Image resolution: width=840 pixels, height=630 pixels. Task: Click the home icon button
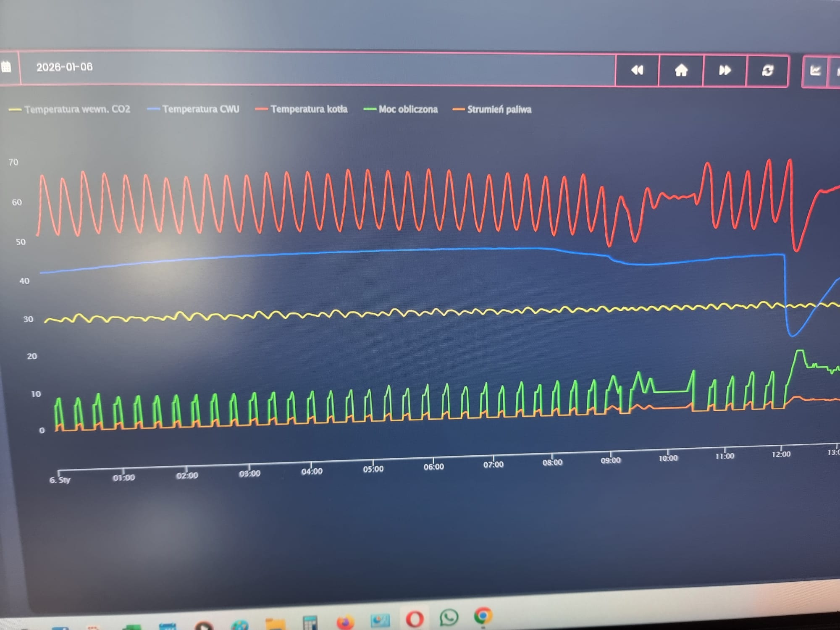681,70
